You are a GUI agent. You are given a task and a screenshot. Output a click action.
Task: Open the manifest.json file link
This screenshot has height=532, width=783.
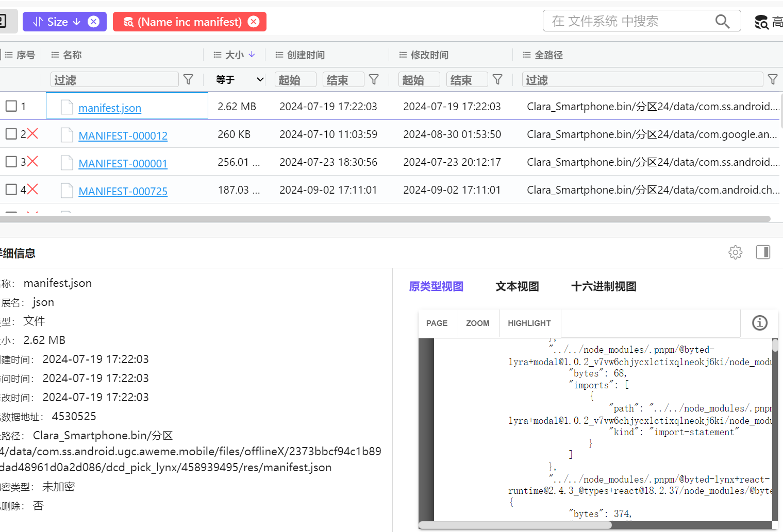click(x=110, y=108)
